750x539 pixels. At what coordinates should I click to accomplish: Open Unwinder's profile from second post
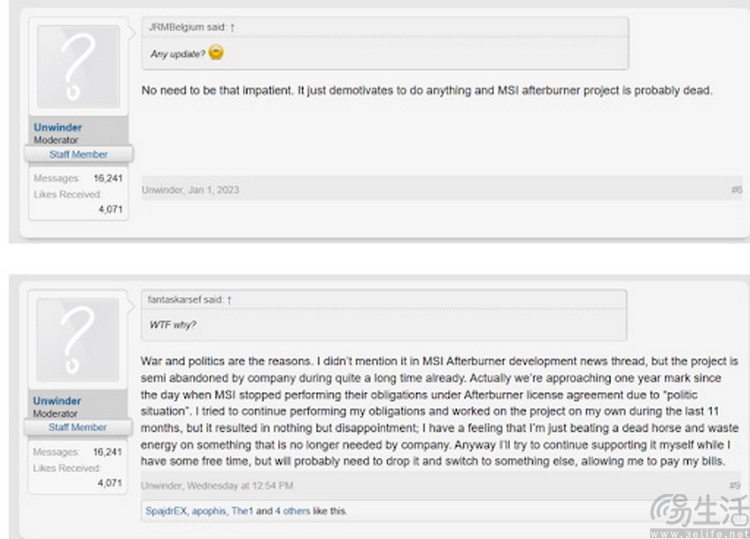57,401
